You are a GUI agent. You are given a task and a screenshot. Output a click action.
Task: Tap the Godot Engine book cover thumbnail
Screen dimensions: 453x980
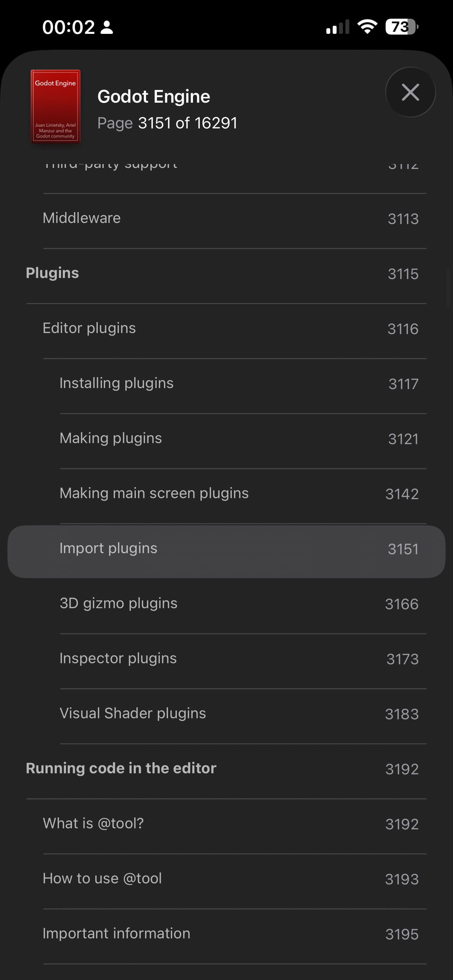(x=55, y=106)
